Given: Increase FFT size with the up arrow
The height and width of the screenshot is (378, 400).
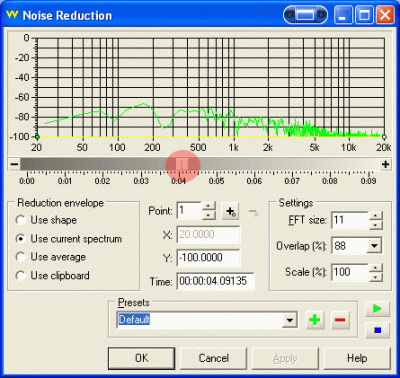Looking at the screenshot, I should (375, 215).
